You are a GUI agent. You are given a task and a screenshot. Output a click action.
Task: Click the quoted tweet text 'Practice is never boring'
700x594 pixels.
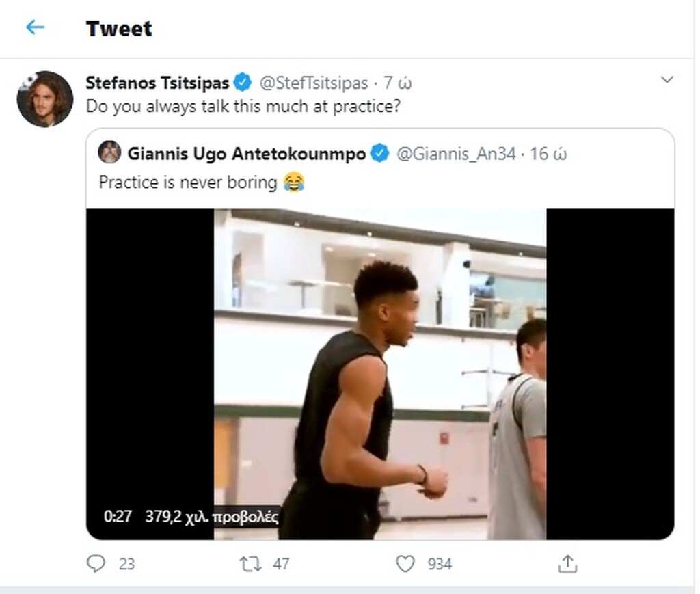(188, 183)
